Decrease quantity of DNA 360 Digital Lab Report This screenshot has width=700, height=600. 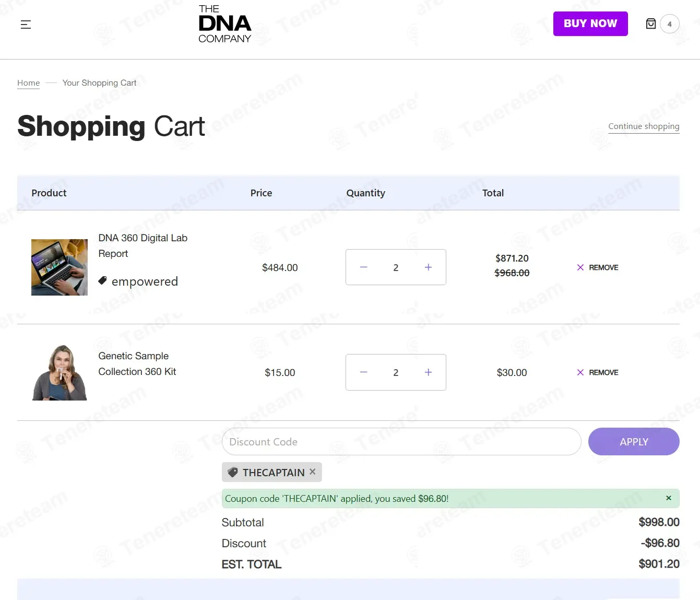[x=364, y=267]
